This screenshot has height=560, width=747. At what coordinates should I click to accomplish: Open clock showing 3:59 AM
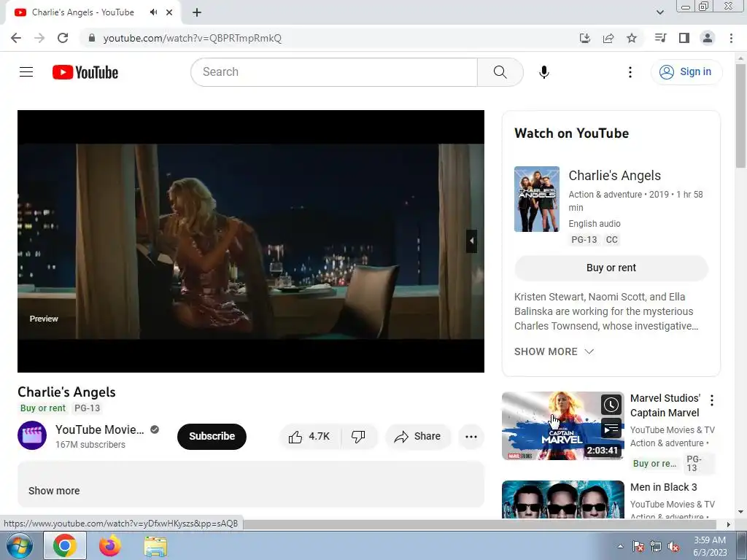click(710, 546)
